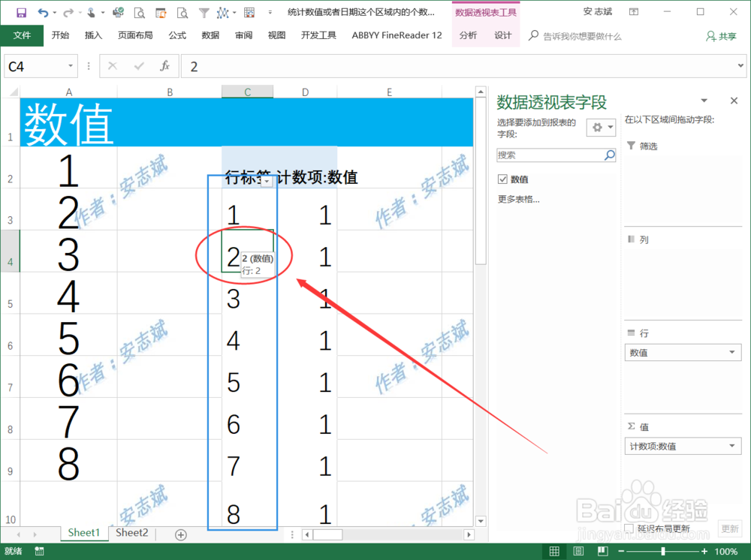Open the gear tools dropdown in fields pane

coord(601,128)
